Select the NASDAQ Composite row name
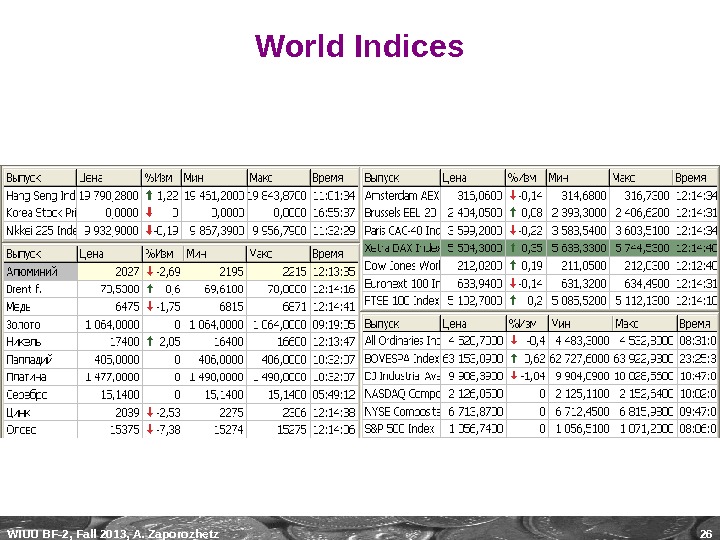The image size is (720, 540). [401, 394]
